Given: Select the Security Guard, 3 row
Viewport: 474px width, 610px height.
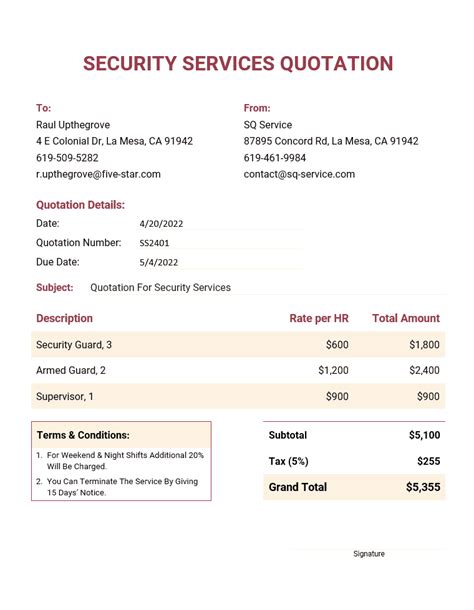Looking at the screenshot, I should click(238, 345).
